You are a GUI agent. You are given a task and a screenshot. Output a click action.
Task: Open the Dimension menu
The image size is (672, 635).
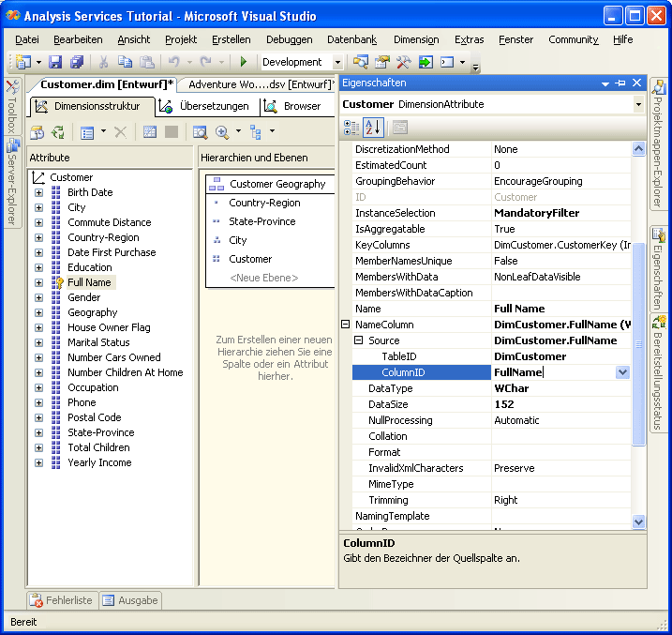415,39
